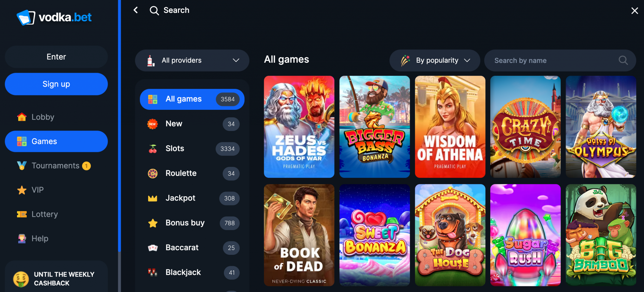Open the Lobby house icon

click(22, 117)
